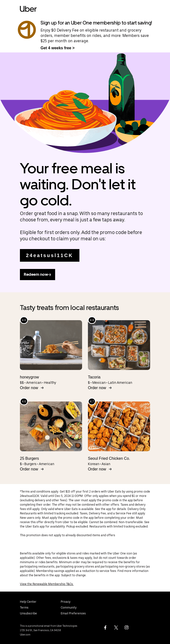Open the Facebook icon in the footer
Screen dimensions: 170x644
click(x=105, y=627)
